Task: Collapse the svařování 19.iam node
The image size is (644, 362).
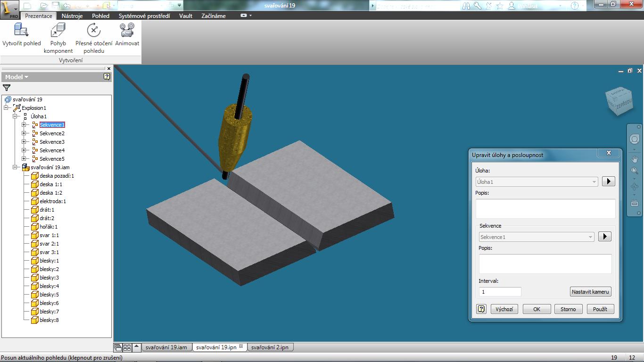Action: [15, 167]
